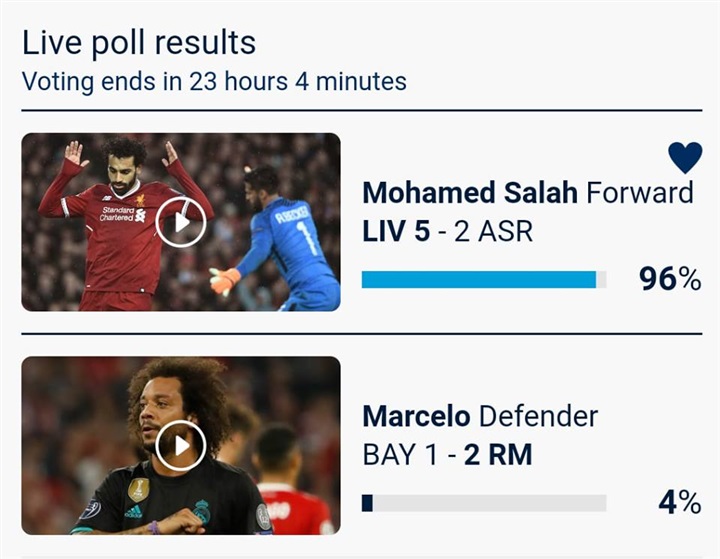Click the Defender position label

pyautogui.click(x=539, y=416)
